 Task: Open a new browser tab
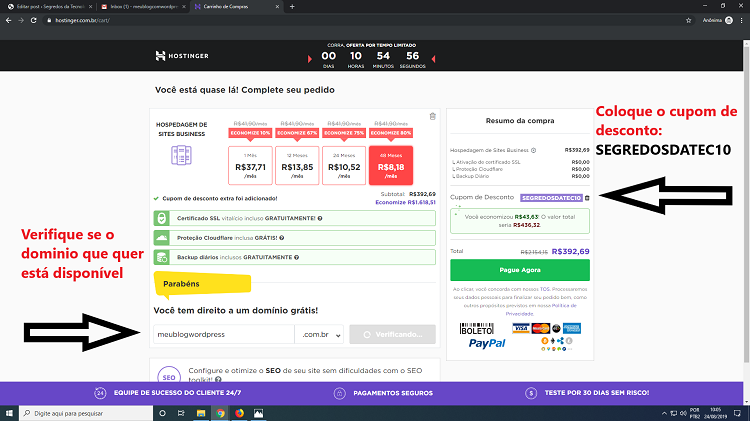click(x=292, y=7)
